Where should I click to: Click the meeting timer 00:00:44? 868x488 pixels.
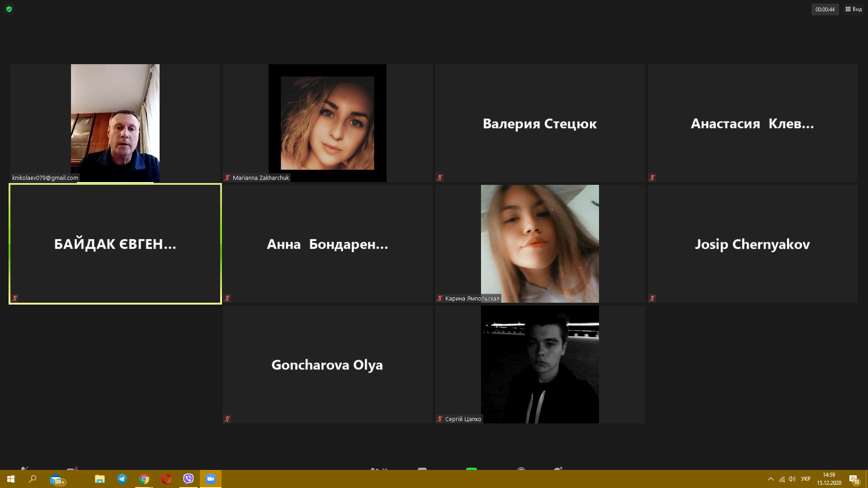(825, 9)
